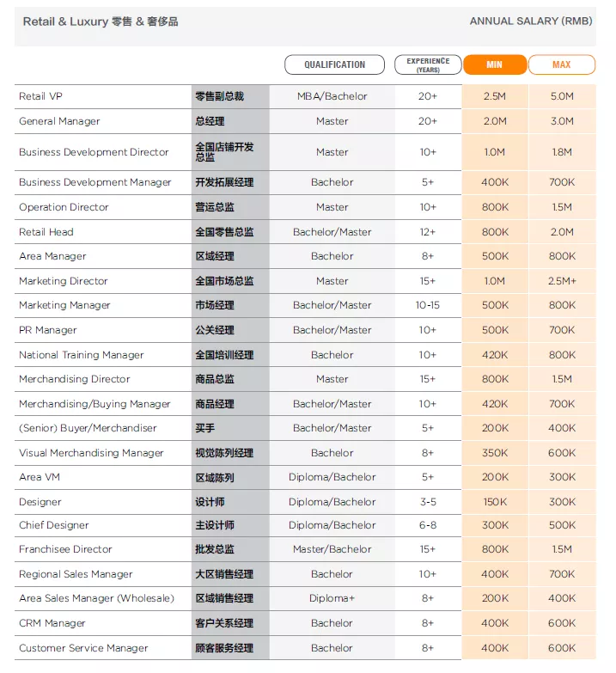
Task: Select '2.5M' minimum salary for Retail VP
Action: (x=495, y=96)
